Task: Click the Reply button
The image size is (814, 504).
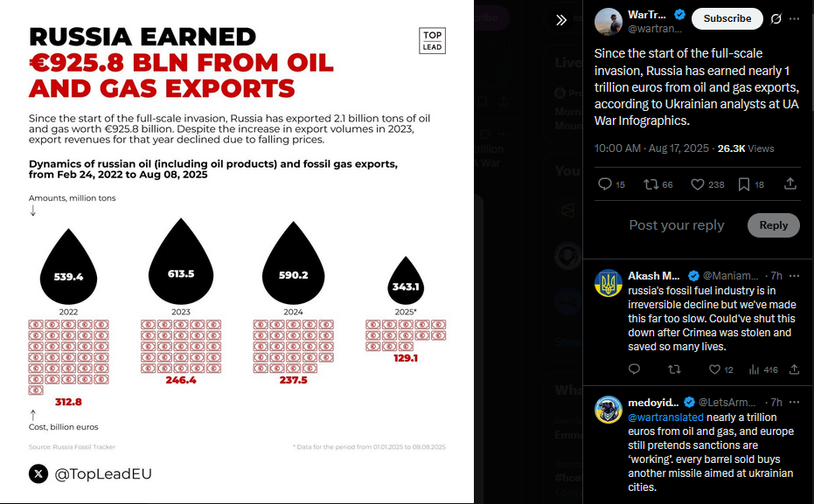Action: click(774, 225)
